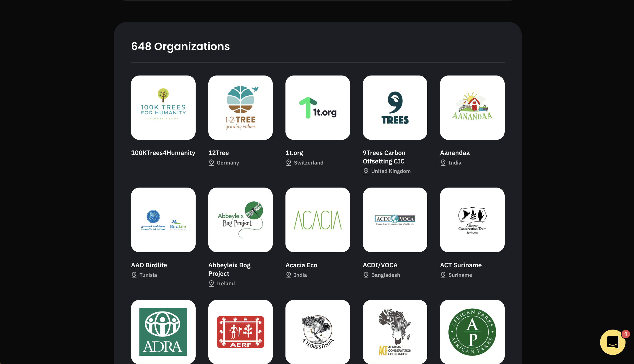Click the ACT Suriname organization name

coord(461,265)
